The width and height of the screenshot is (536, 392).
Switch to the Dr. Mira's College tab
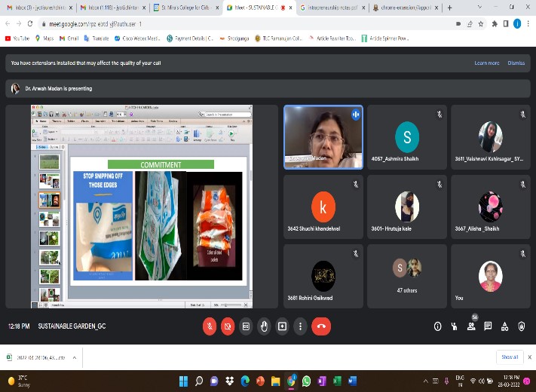pyautogui.click(x=183, y=8)
